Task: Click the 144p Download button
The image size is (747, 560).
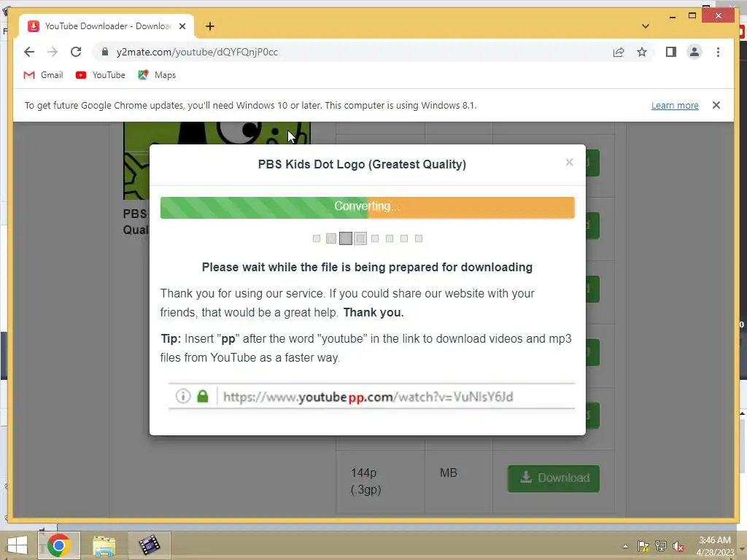Action: (x=553, y=478)
